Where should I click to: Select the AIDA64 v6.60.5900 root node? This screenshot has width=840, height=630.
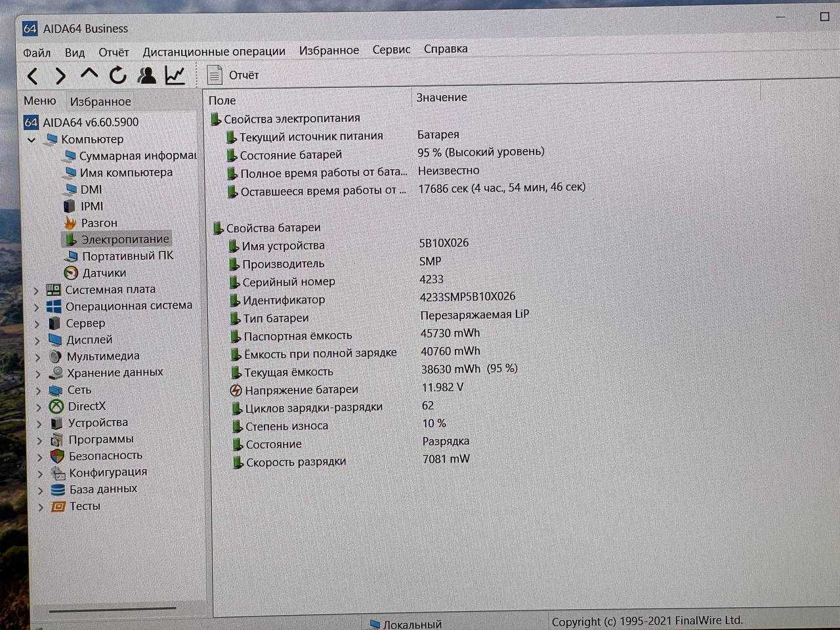coord(81,122)
